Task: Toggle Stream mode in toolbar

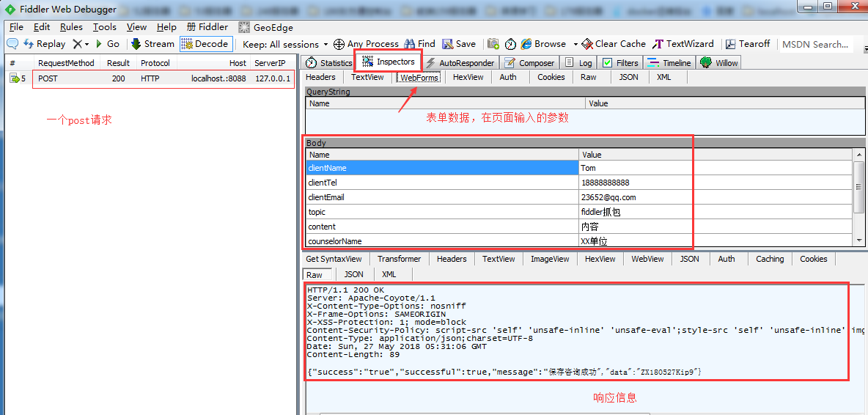Action: tap(152, 44)
